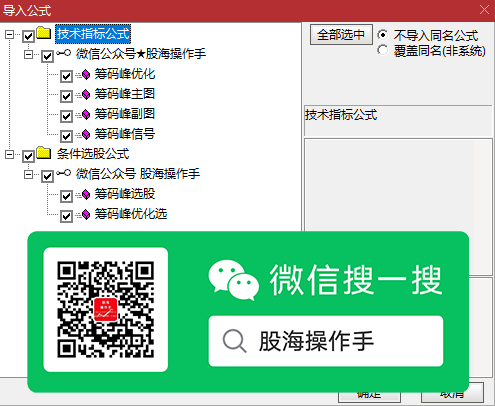Viewport: 495px width, 406px height.
Task: Collapse the 条件选股公式 tree node
Action: 10,154
